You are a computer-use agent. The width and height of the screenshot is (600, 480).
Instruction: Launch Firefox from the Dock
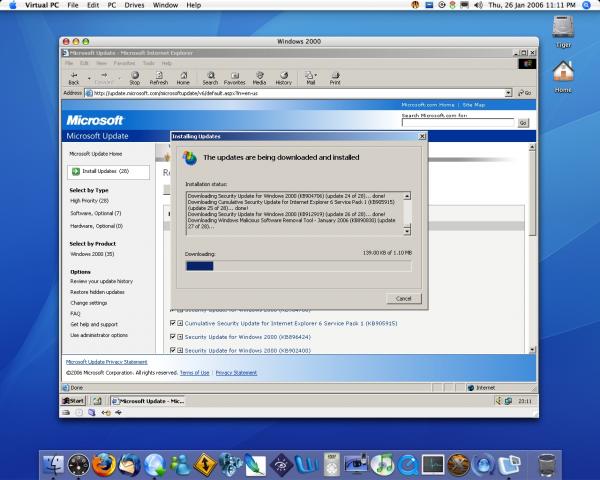click(104, 465)
